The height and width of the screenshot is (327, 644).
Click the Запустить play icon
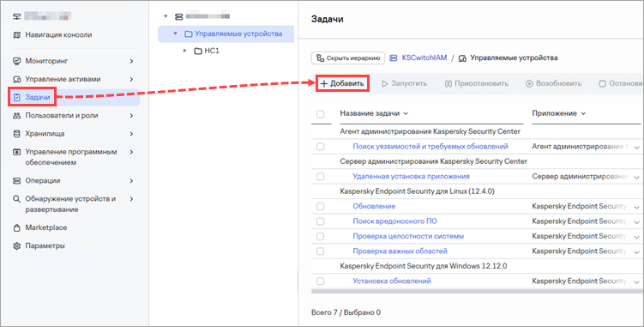tap(385, 83)
